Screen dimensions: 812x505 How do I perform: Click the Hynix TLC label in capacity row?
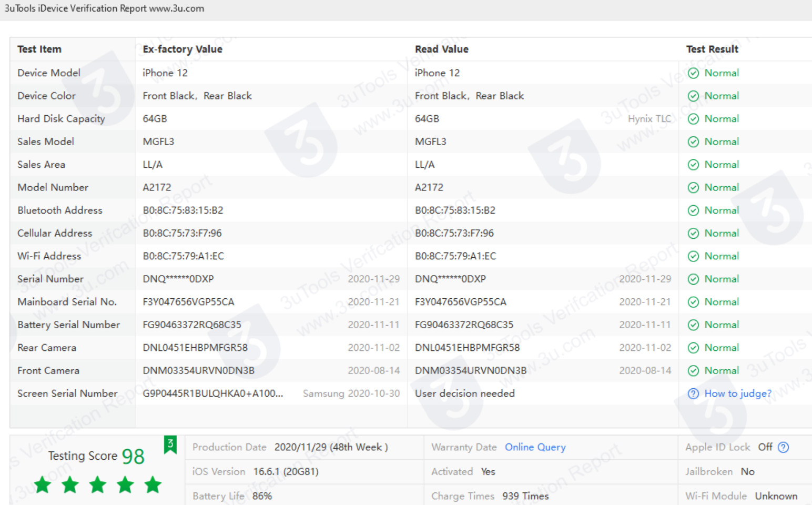tap(649, 119)
